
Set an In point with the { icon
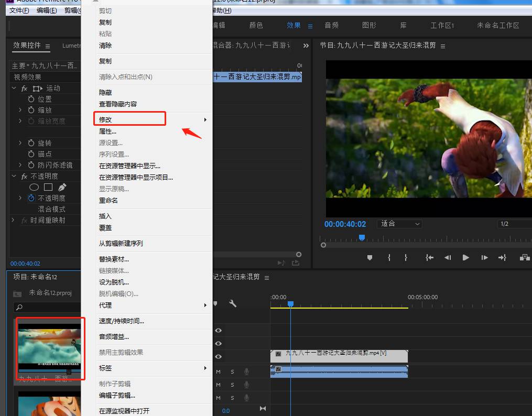[x=389, y=257]
